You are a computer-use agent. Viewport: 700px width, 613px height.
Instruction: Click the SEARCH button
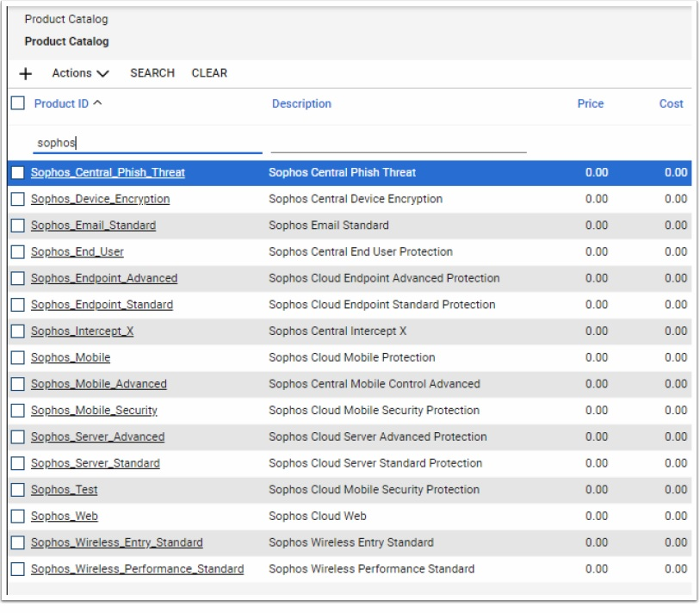(x=152, y=73)
